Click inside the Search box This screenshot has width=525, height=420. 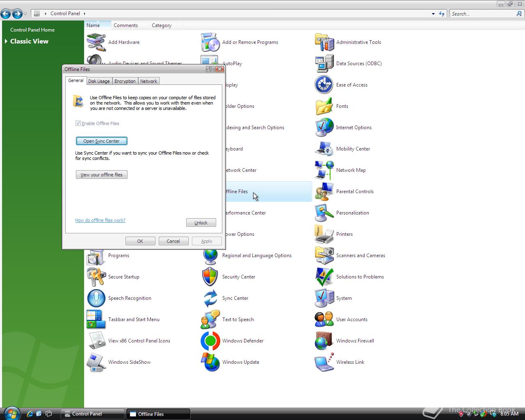click(x=483, y=14)
